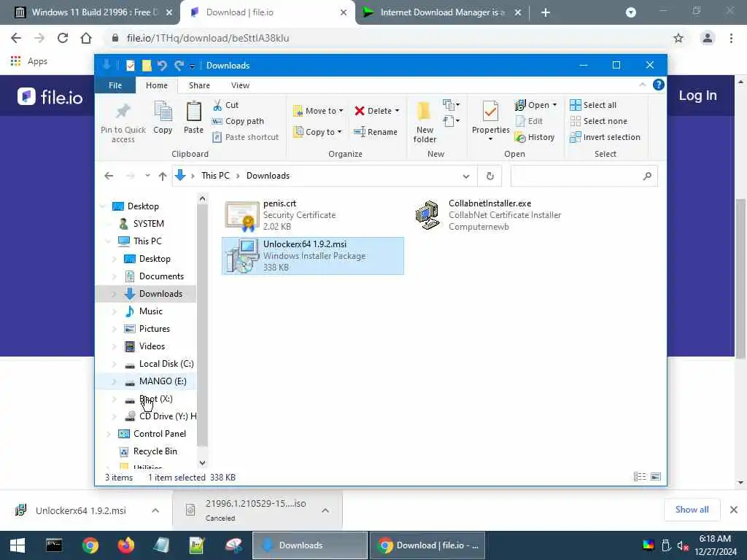747x560 pixels.
Task: Click Explorer back arrow
Action: [x=109, y=176]
